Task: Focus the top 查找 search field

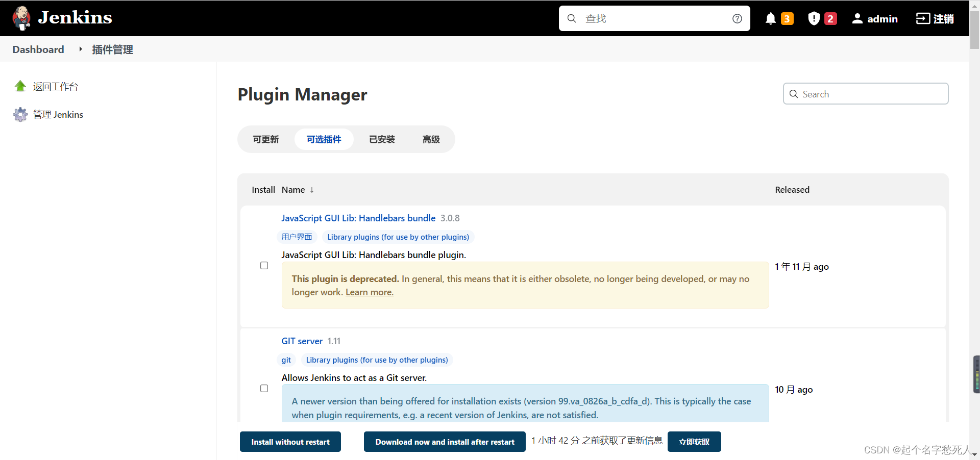Action: pos(654,18)
